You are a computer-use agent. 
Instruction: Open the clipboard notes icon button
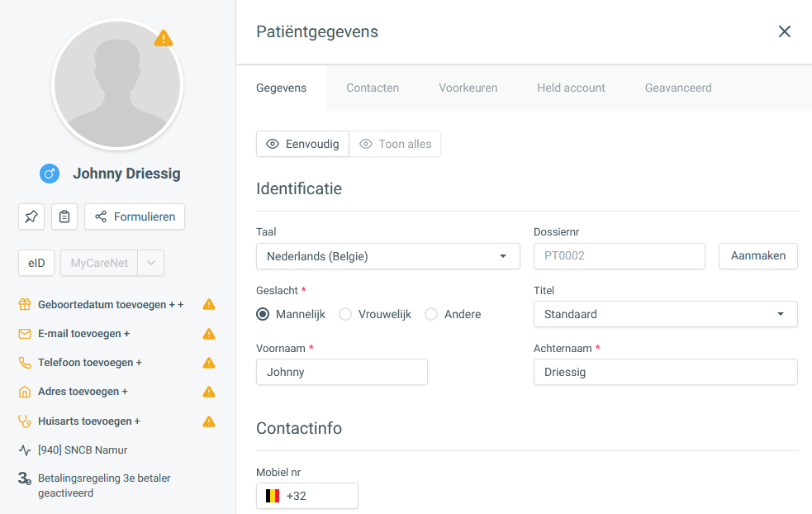coord(64,217)
